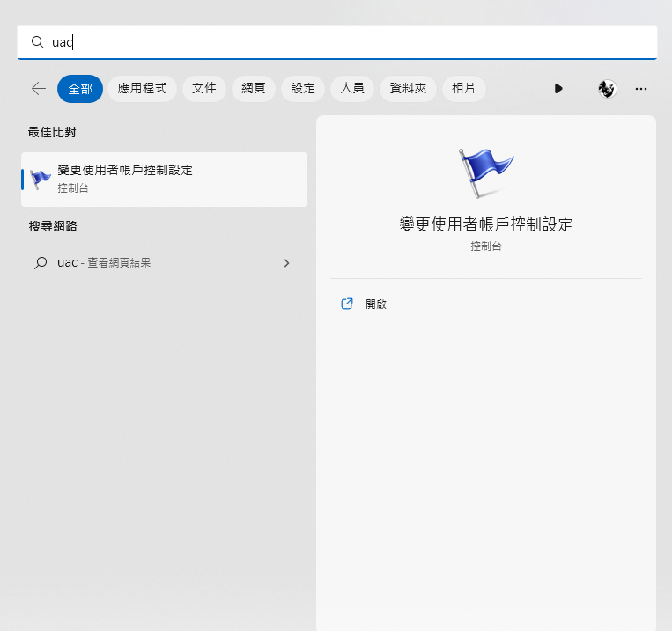Image resolution: width=672 pixels, height=631 pixels.
Task: Switch to the 相片 filter tab
Action: tap(463, 89)
